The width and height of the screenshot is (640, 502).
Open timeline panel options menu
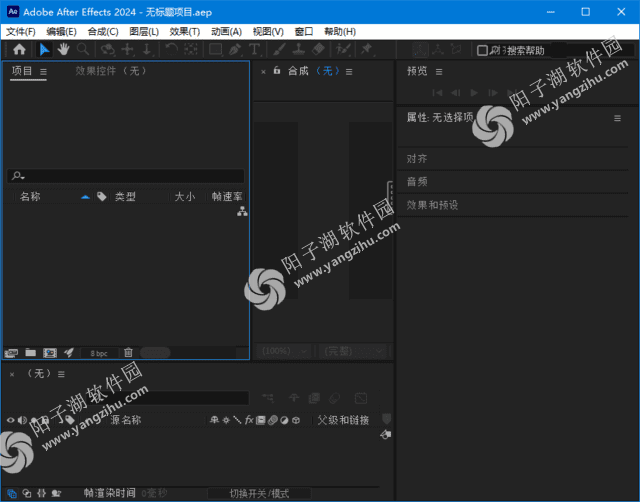coord(61,374)
